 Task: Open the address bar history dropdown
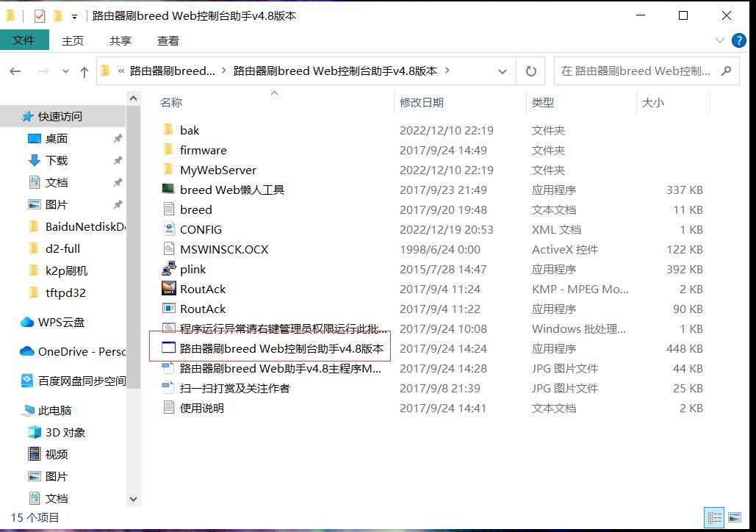(x=503, y=71)
